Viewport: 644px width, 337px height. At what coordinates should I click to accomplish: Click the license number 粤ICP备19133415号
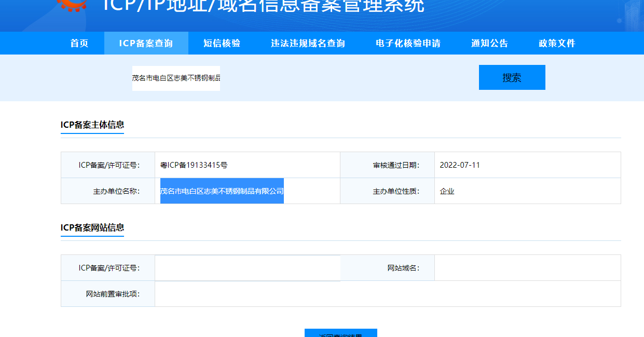(x=194, y=165)
